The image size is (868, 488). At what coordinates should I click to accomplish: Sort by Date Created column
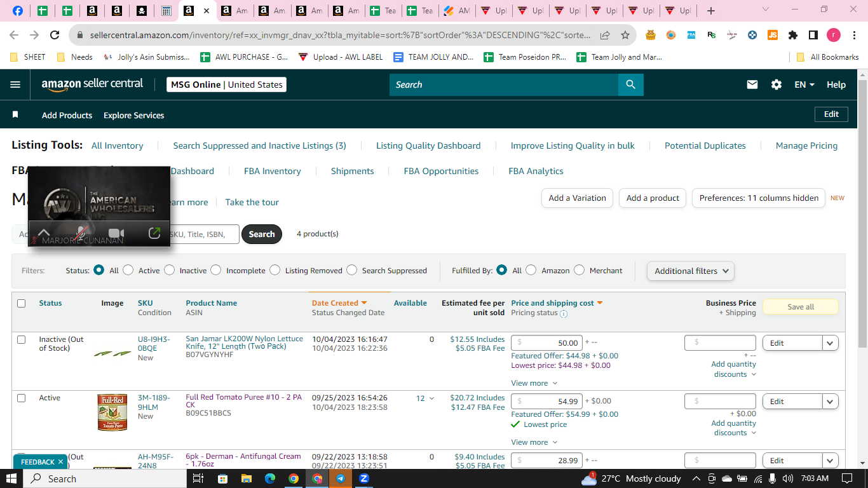tap(339, 303)
